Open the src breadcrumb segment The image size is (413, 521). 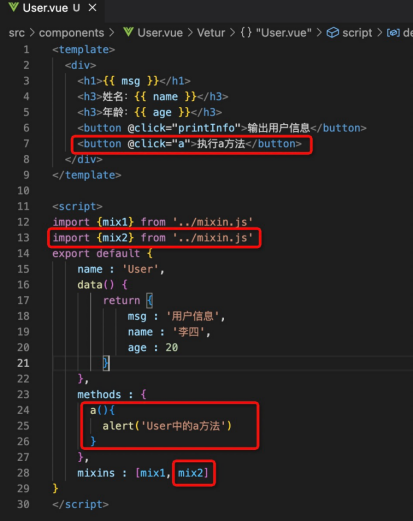coord(17,33)
